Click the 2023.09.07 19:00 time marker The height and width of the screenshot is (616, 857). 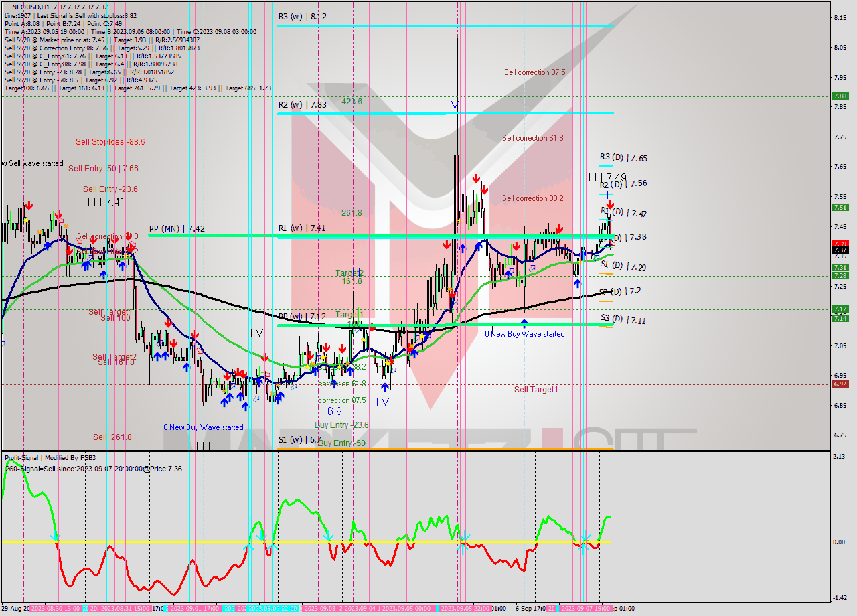pyautogui.click(x=585, y=609)
